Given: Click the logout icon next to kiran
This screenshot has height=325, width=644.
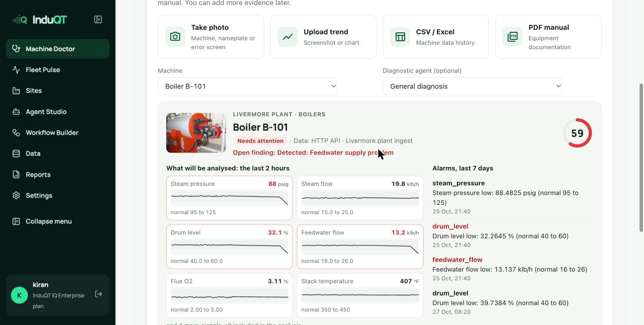Looking at the screenshot, I should [x=99, y=294].
